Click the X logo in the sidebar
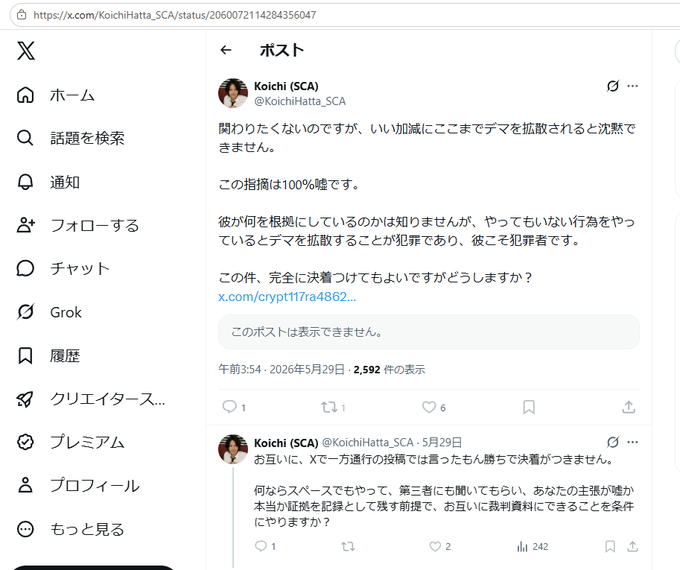 tap(26, 51)
